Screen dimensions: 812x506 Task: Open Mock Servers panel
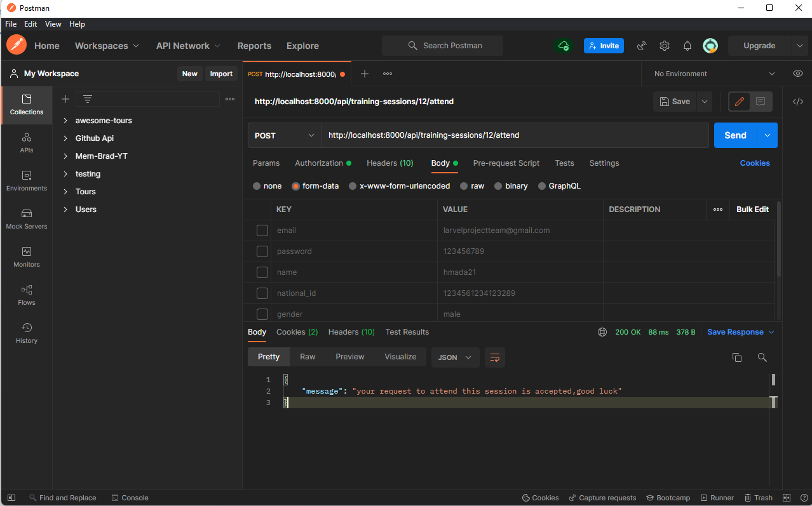tap(26, 220)
